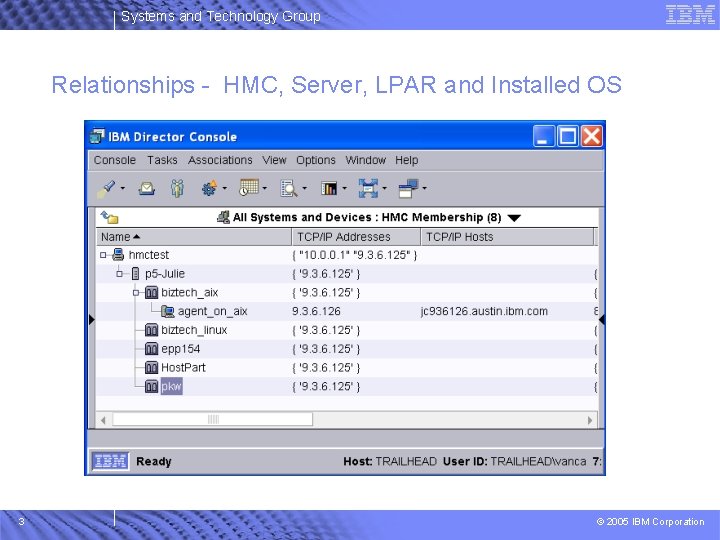The height and width of the screenshot is (540, 720).
Task: Click the software distribution toolbar icon
Action: click(x=368, y=188)
